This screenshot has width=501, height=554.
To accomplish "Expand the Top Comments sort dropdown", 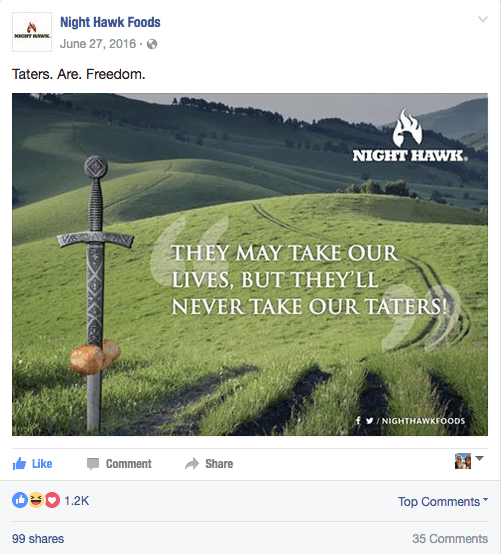I will 443,501.
